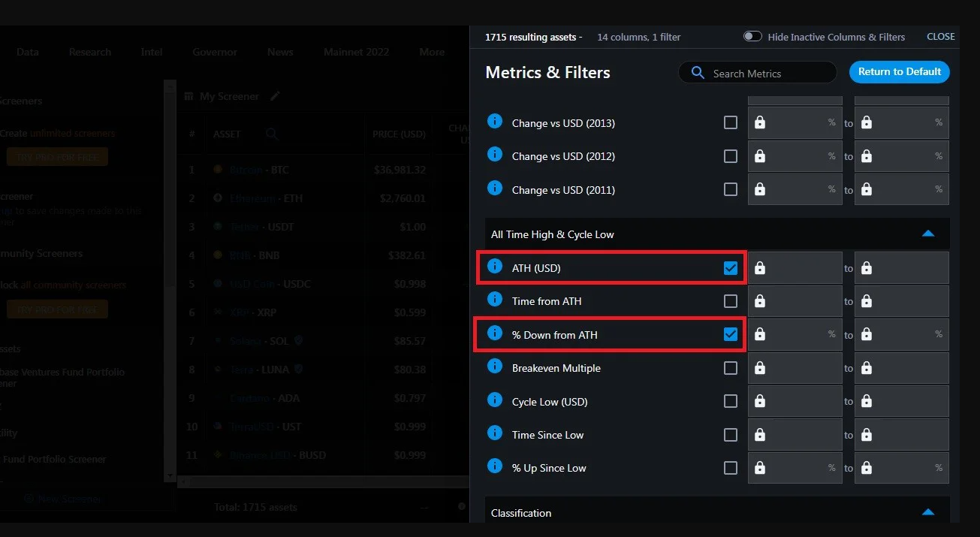Open Solana · SOL asset link

point(258,341)
